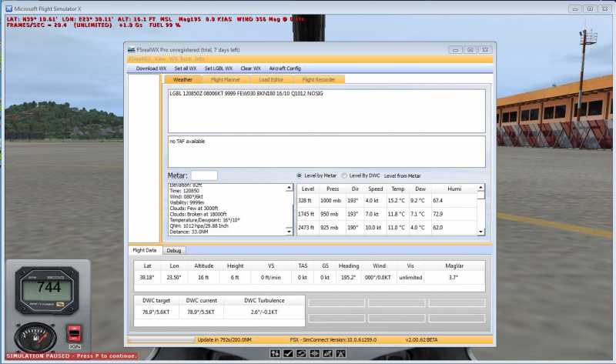Open the Load Editor tab
Viewport: 616px width, 364px height.
(271, 79)
